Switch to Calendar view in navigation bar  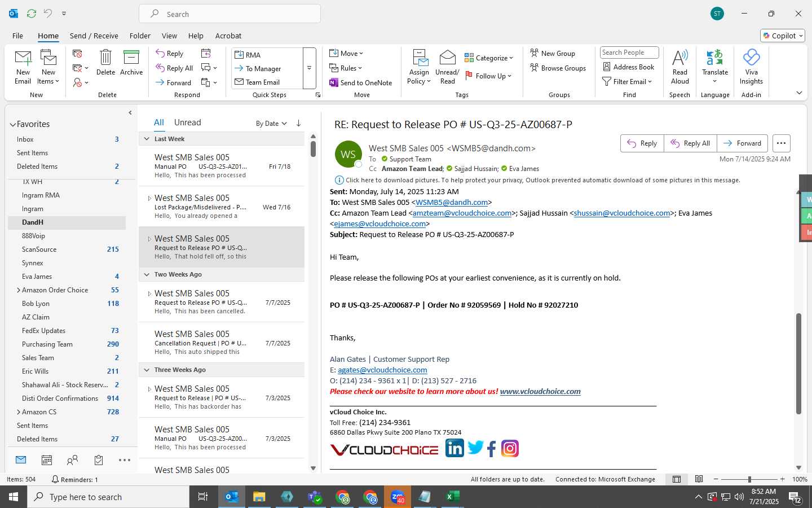pos(47,460)
